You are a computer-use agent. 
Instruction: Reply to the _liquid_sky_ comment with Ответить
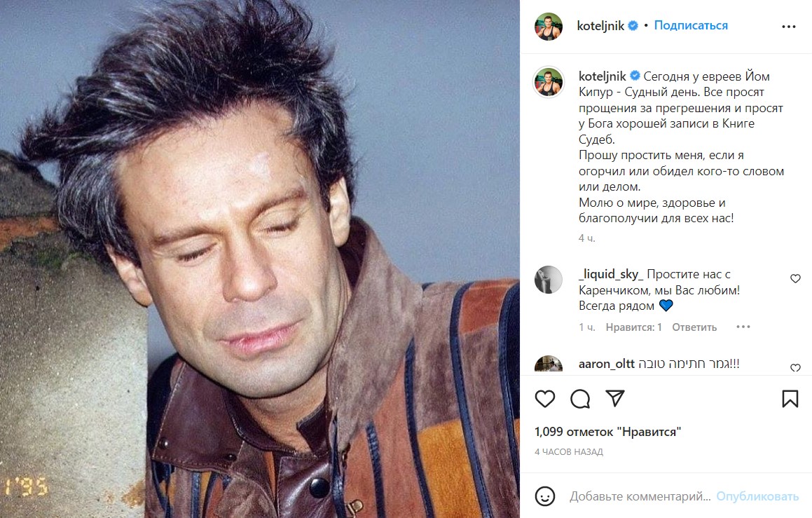[x=694, y=327]
